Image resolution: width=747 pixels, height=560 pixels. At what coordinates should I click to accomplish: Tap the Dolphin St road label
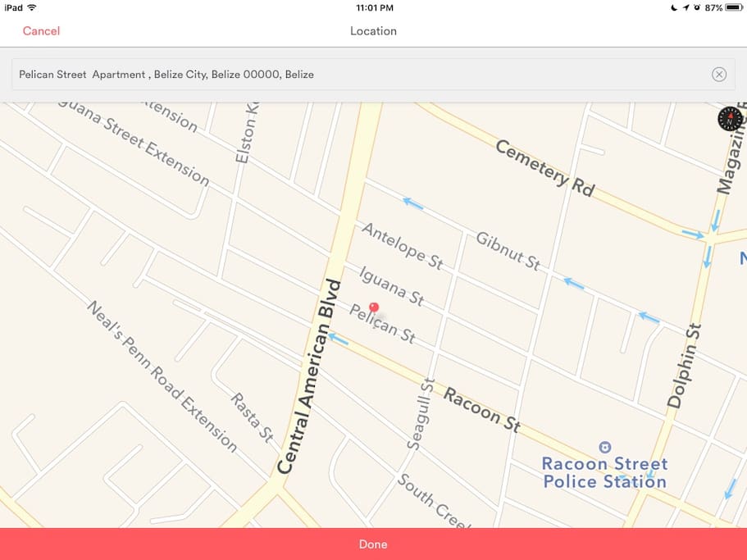coord(684,366)
